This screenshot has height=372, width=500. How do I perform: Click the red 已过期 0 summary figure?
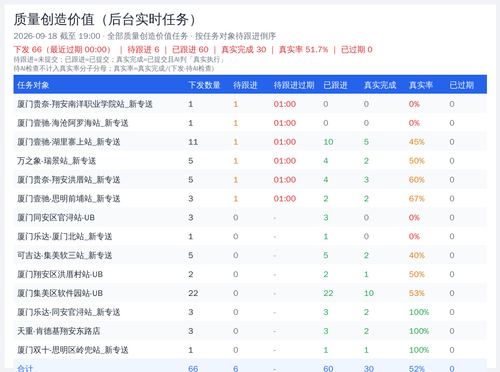[x=357, y=50]
